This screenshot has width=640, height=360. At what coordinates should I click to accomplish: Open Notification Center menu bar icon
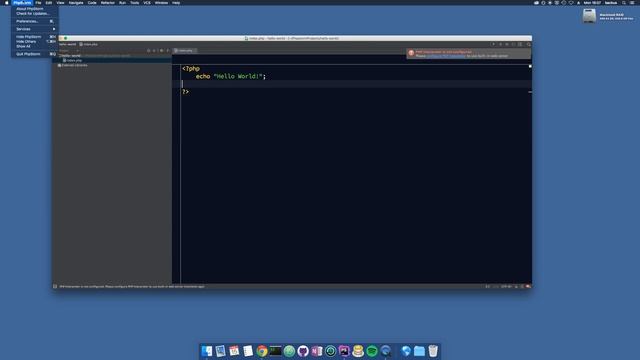click(632, 2)
